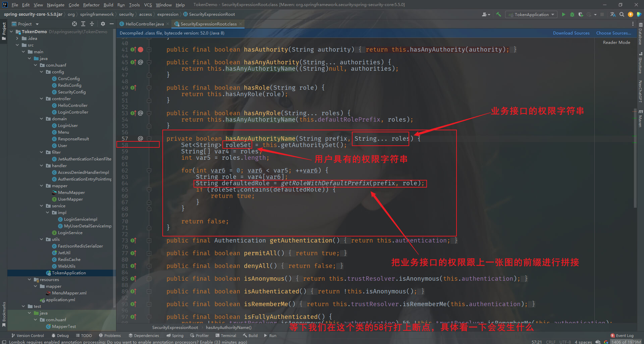Build the project with the hammer icon
The width and height of the screenshot is (644, 344).
tap(498, 14)
